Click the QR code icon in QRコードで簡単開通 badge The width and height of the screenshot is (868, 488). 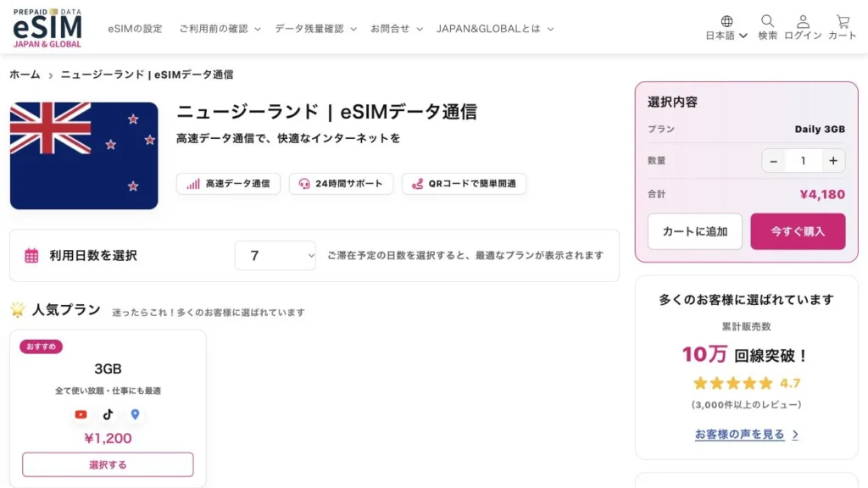(x=417, y=184)
